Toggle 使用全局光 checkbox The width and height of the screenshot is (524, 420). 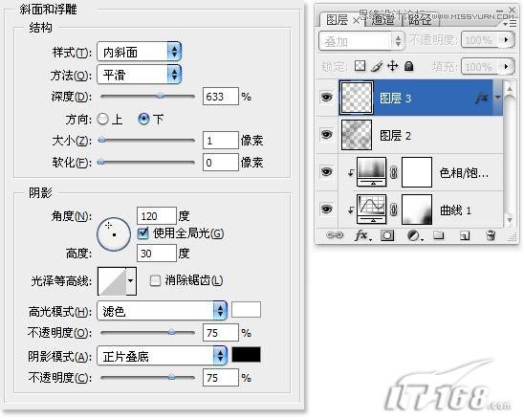tap(143, 233)
